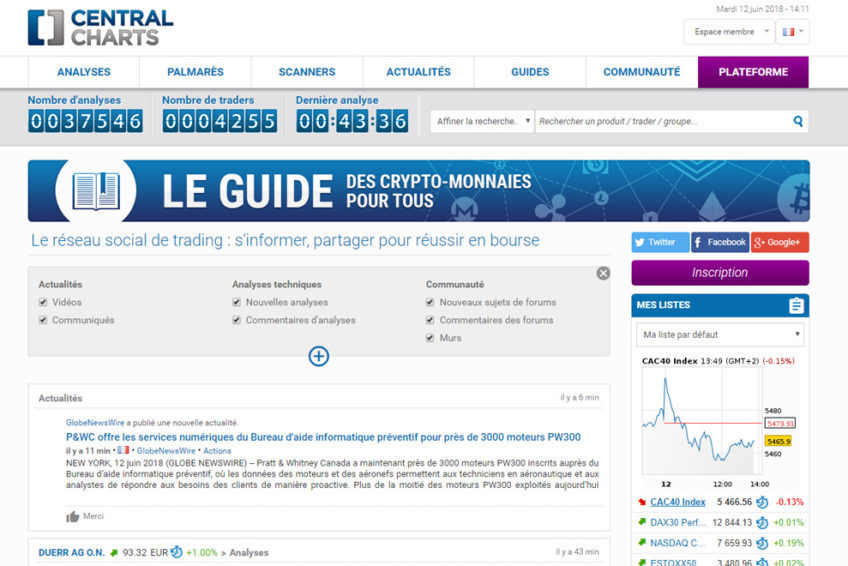The image size is (848, 566).
Task: Open the PALMARÈS menu
Action: (195, 72)
